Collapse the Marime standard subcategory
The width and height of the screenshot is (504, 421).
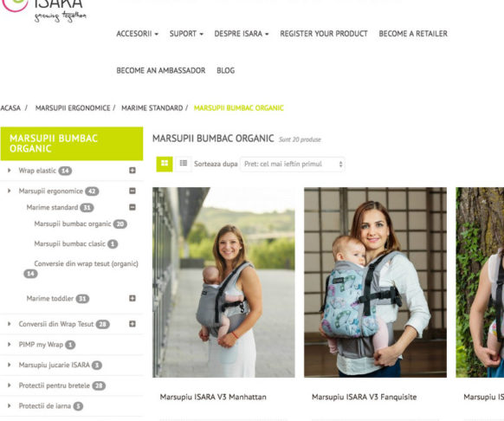point(132,207)
